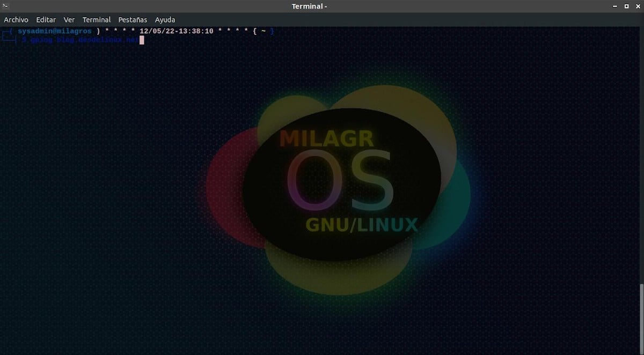Click the terminal icon in the title bar
Screen dimensions: 644x355
point(5,6)
